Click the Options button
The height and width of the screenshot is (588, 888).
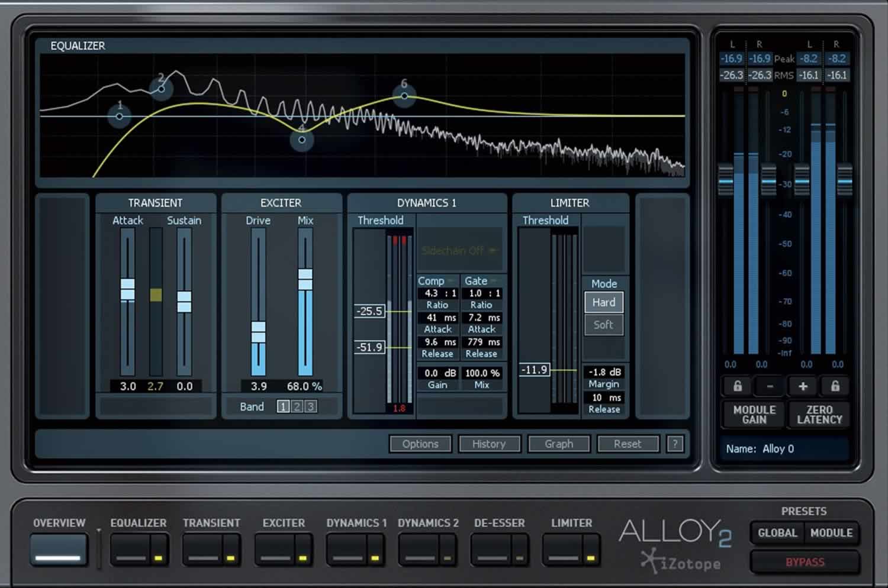420,444
